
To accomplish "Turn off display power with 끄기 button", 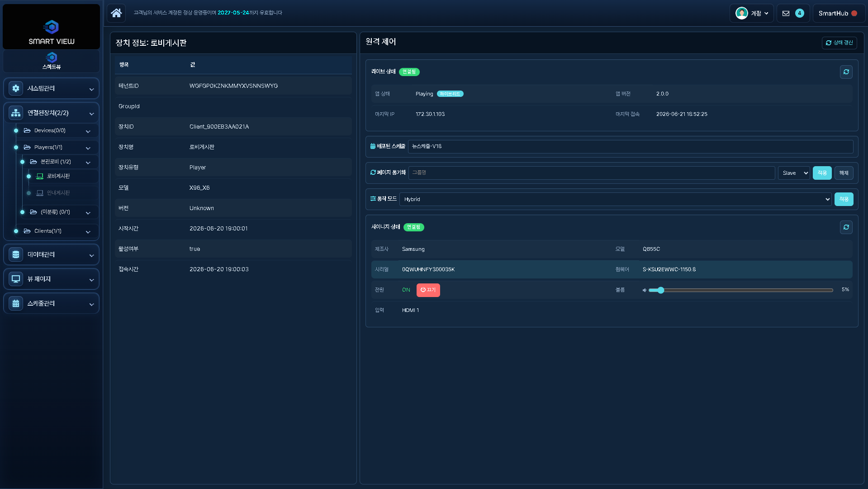I will tap(428, 290).
